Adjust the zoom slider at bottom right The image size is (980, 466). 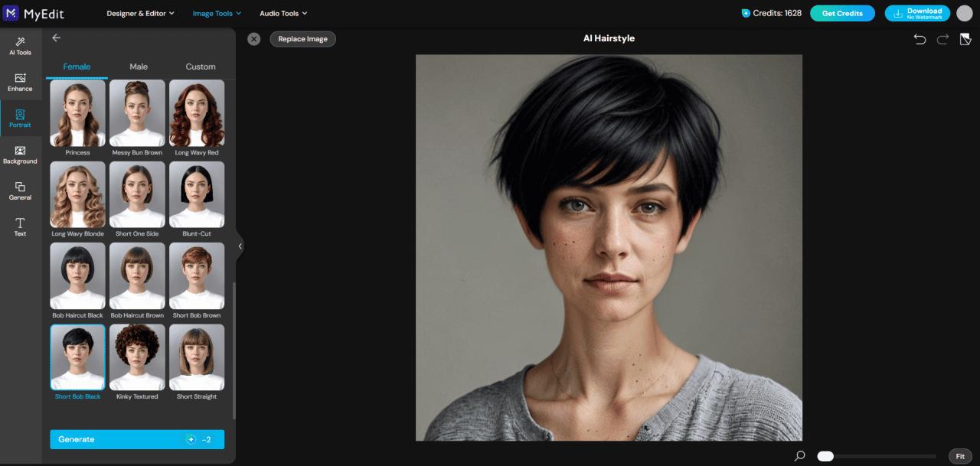point(825,455)
